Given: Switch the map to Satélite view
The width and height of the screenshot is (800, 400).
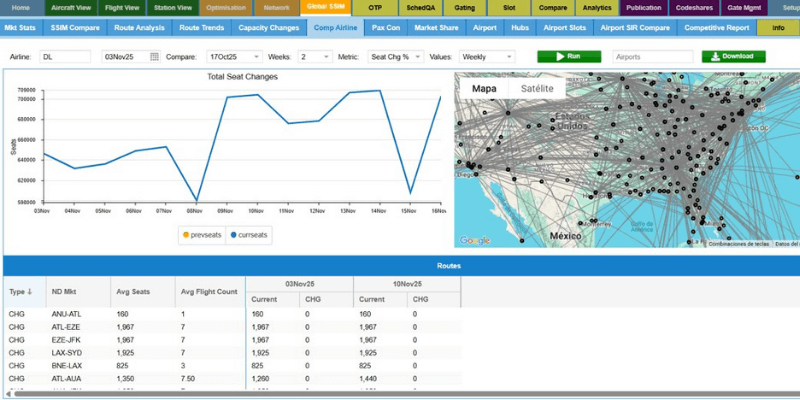Looking at the screenshot, I should tap(537, 88).
